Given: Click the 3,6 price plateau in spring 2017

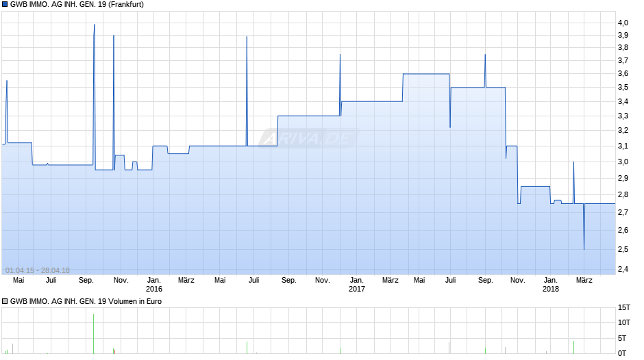Looking at the screenshot, I should click(426, 74).
